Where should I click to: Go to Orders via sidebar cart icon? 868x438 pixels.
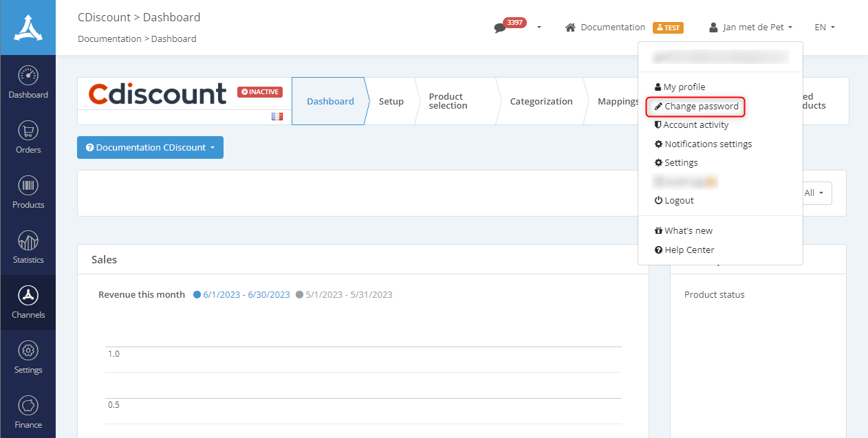(x=28, y=137)
